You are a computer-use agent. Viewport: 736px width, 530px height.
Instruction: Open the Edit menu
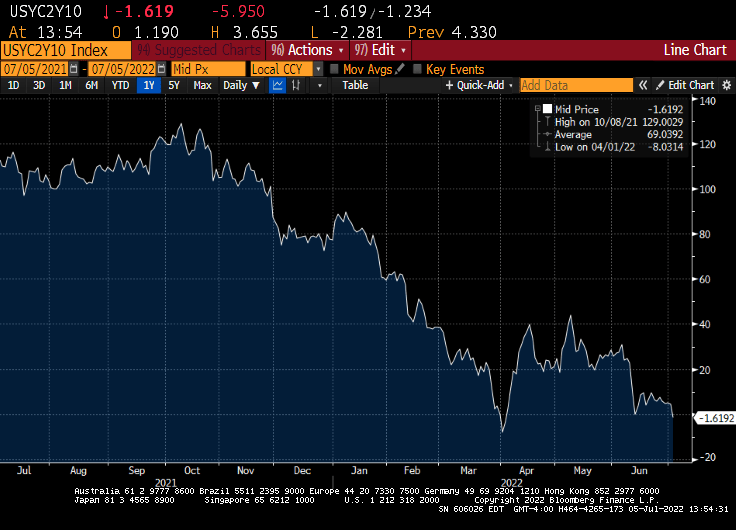point(380,50)
